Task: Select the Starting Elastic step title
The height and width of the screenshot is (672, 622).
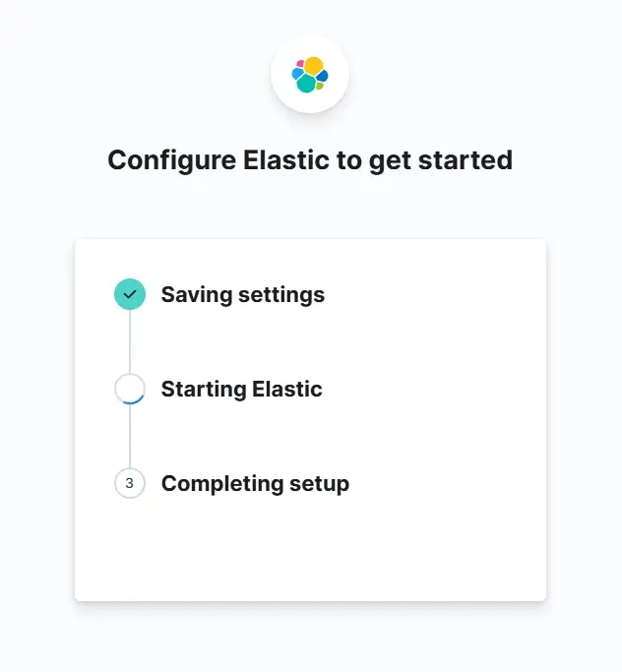Action: pos(241,390)
